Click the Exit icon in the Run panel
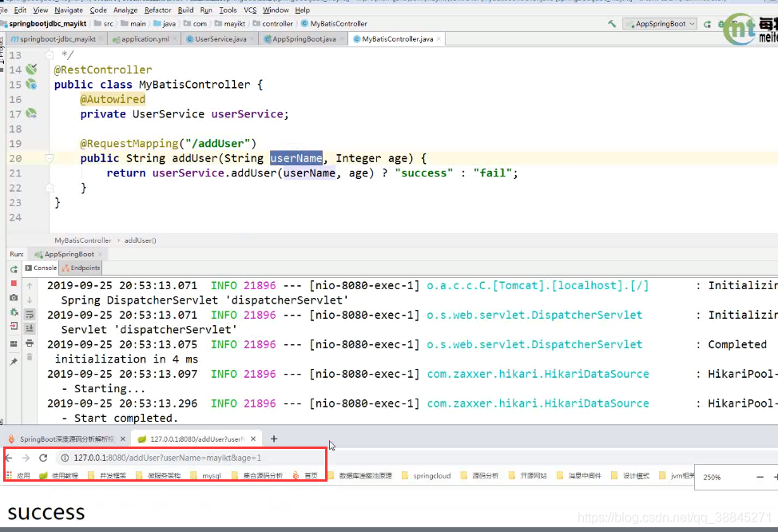The height and width of the screenshot is (532, 778). (x=14, y=327)
